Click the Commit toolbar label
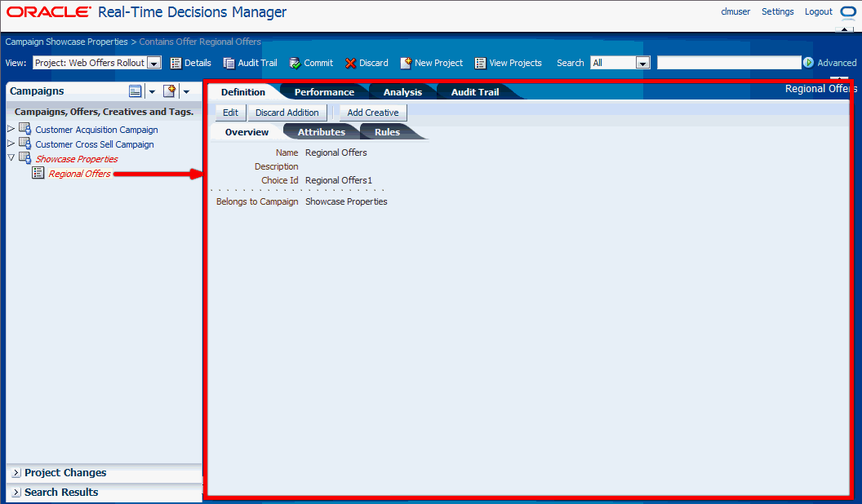 318,63
